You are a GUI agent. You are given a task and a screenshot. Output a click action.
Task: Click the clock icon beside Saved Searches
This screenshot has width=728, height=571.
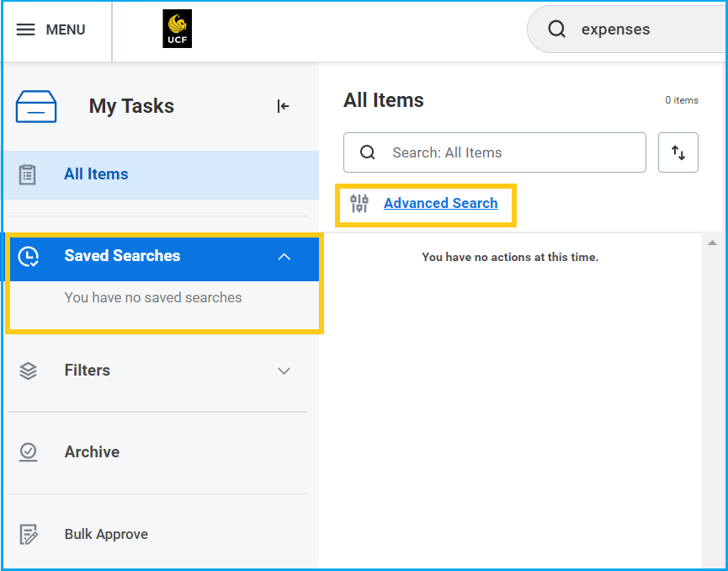pos(28,257)
